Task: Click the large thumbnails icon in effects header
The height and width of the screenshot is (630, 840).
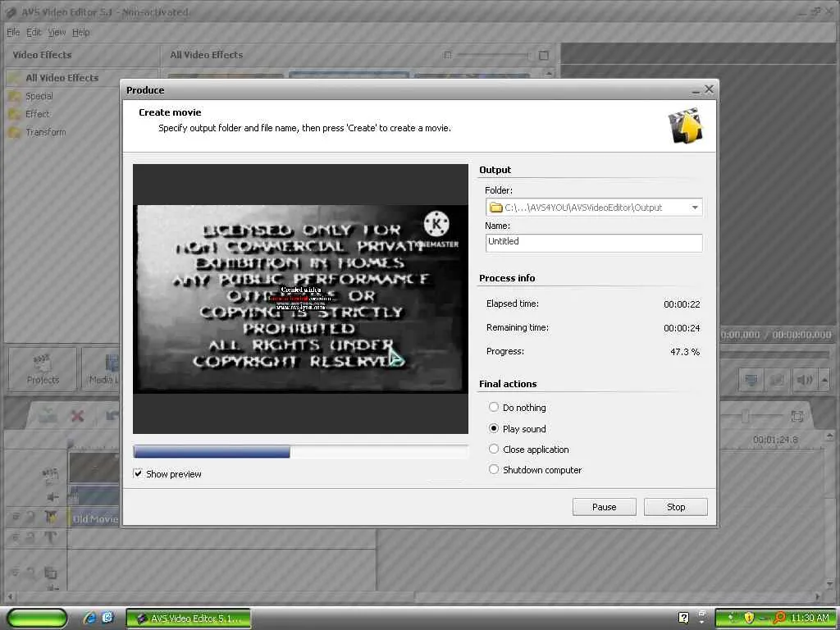Action: pyautogui.click(x=543, y=55)
